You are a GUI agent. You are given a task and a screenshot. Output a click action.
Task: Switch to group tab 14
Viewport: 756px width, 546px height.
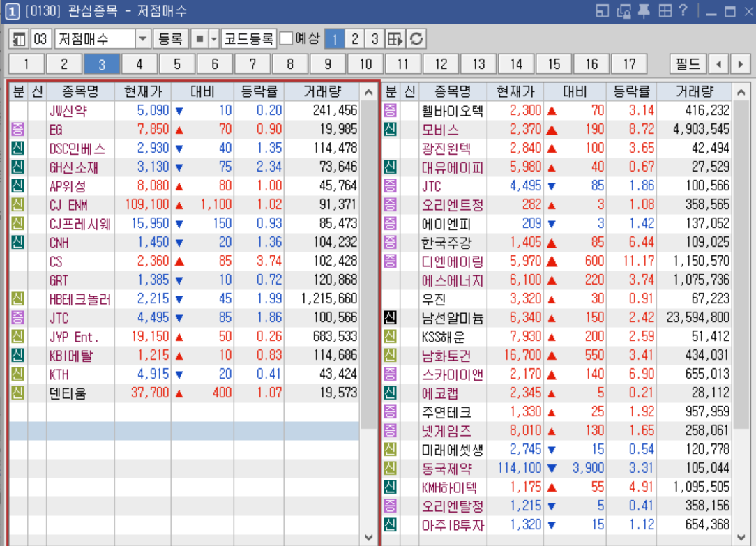coord(516,64)
